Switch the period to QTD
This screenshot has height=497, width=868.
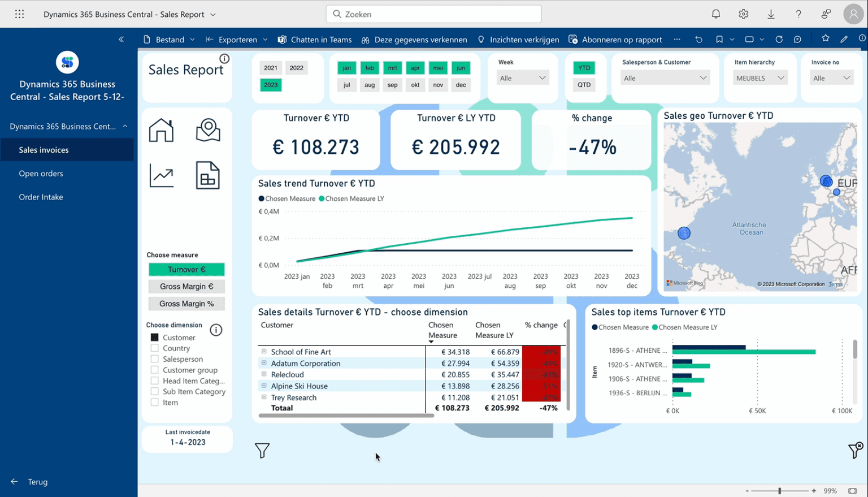(584, 84)
